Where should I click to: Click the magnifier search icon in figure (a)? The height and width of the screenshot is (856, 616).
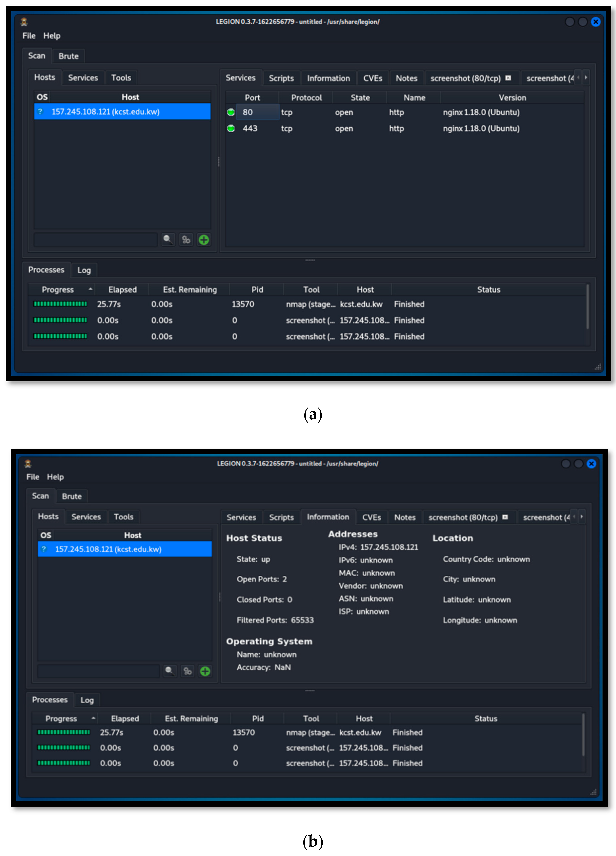click(168, 239)
